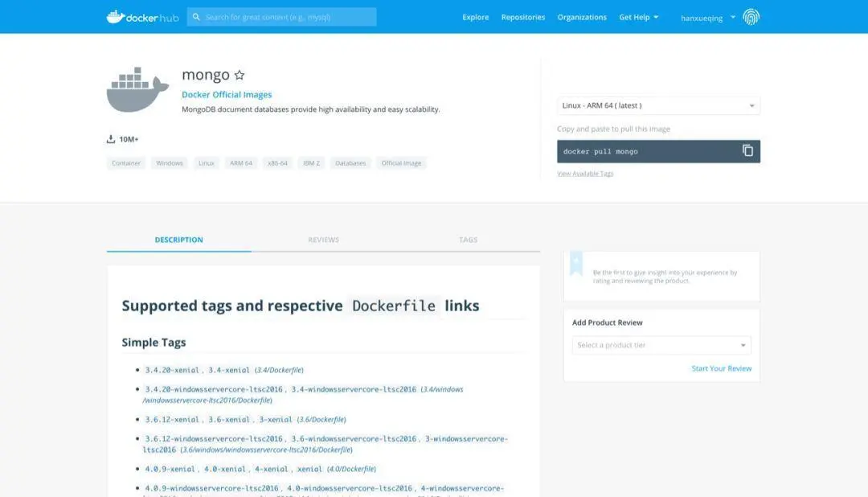Star the mongo repository

click(240, 75)
